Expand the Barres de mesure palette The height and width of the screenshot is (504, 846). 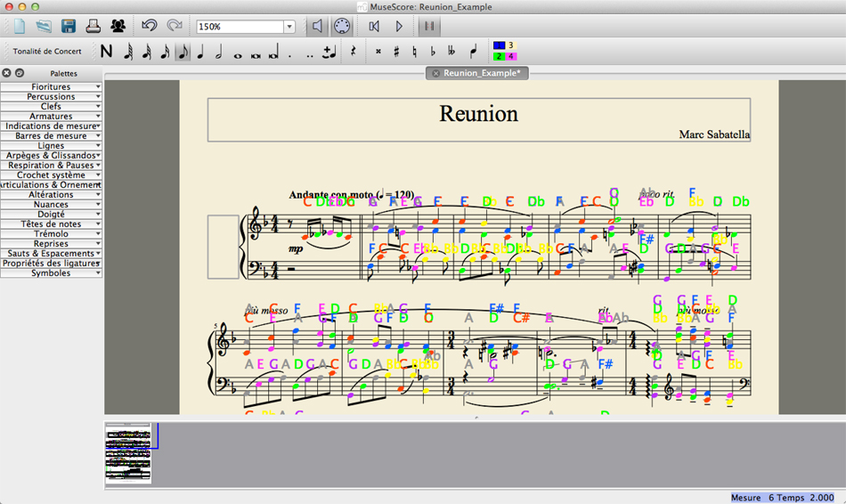coord(52,136)
